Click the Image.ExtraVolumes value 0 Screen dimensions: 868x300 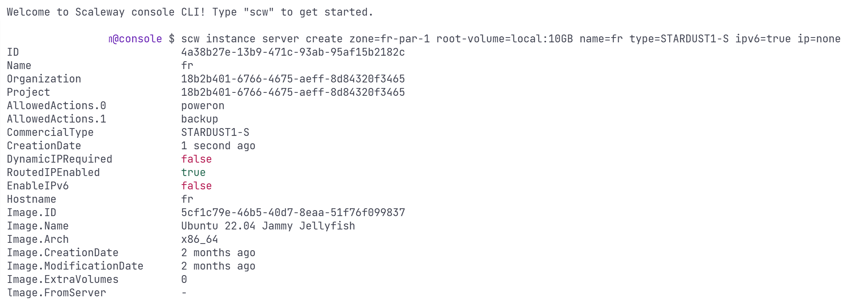tap(184, 280)
